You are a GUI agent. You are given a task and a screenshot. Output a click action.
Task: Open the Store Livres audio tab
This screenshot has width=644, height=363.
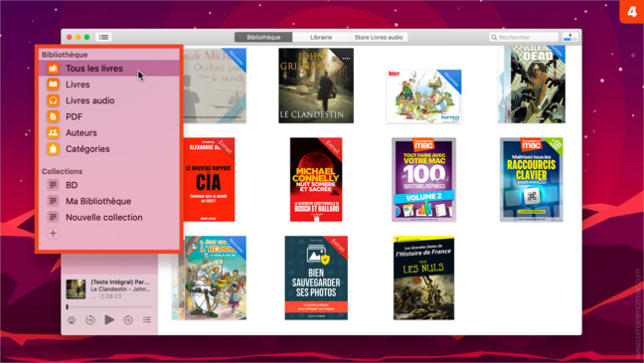click(x=379, y=37)
